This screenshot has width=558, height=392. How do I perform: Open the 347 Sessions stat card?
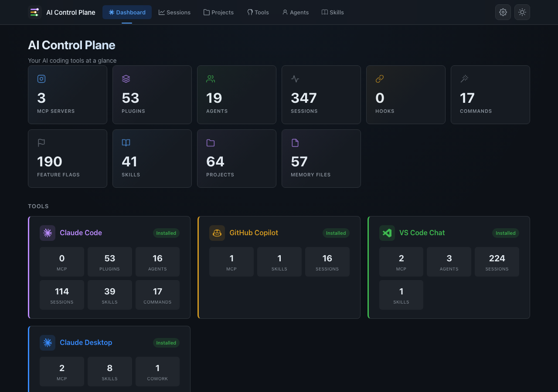pyautogui.click(x=321, y=95)
